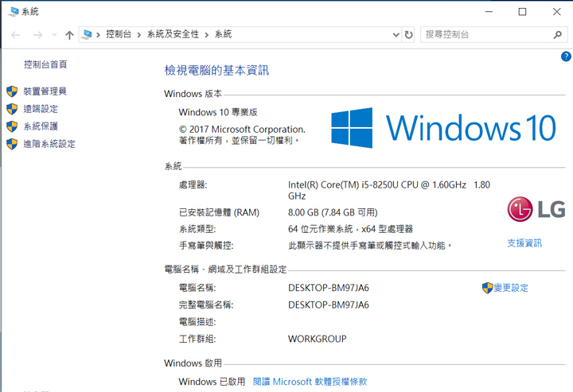Click shield icon beside 進階系統設定
This screenshot has height=392, width=573.
pyautogui.click(x=12, y=144)
